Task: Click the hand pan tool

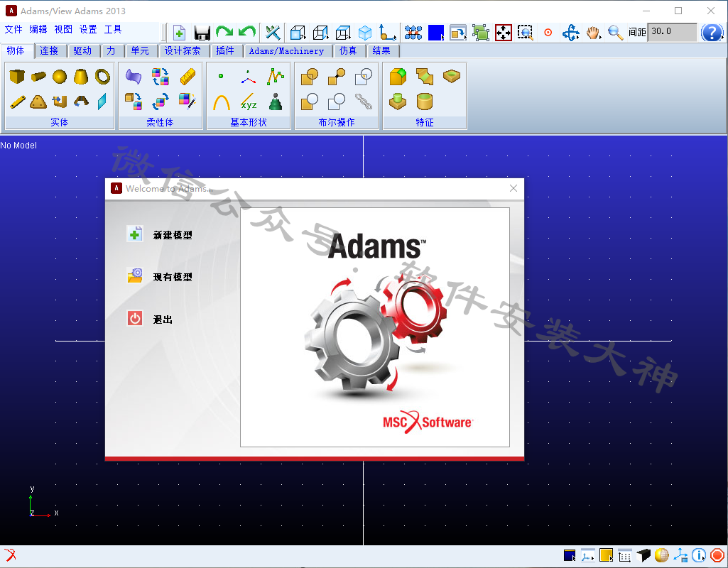Action: 593,33
